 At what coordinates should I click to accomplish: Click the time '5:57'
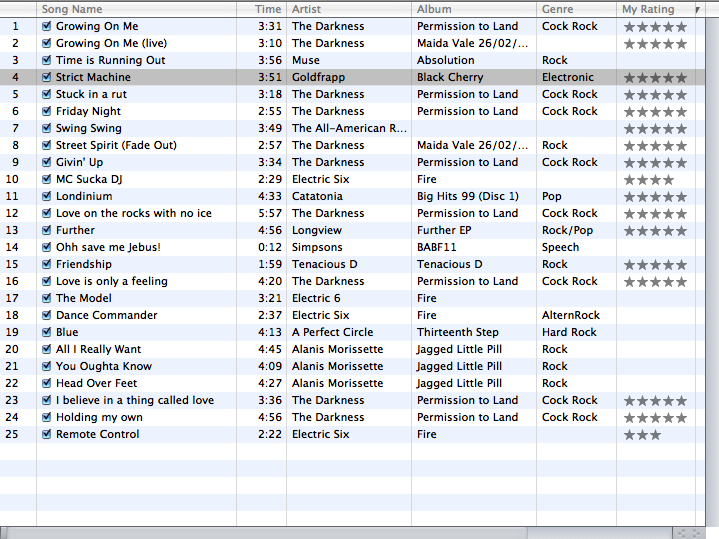click(270, 213)
